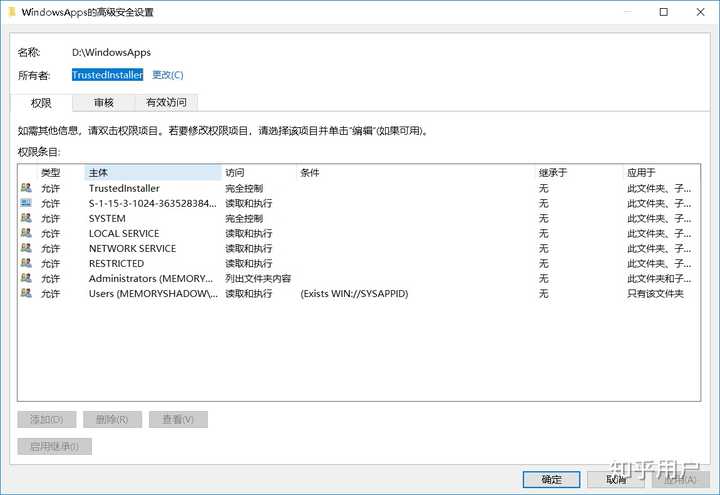Sort by the 条件 column header
The width and height of the screenshot is (720, 495).
pyautogui.click(x=416, y=173)
